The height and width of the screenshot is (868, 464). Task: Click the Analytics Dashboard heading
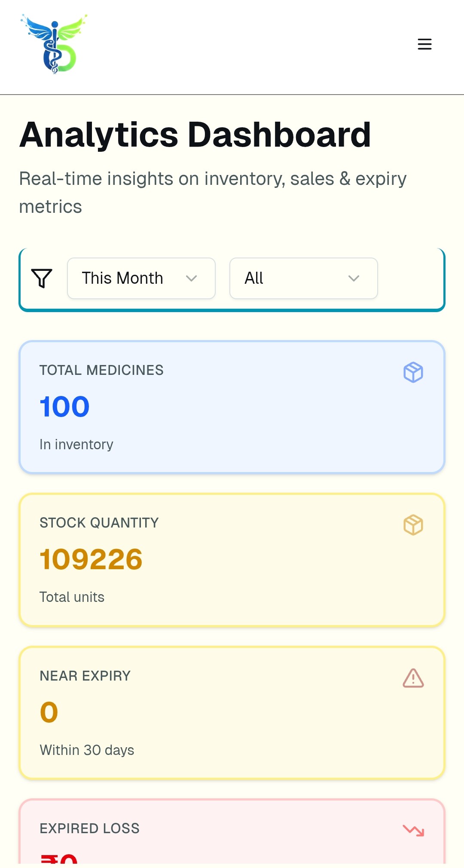click(195, 135)
